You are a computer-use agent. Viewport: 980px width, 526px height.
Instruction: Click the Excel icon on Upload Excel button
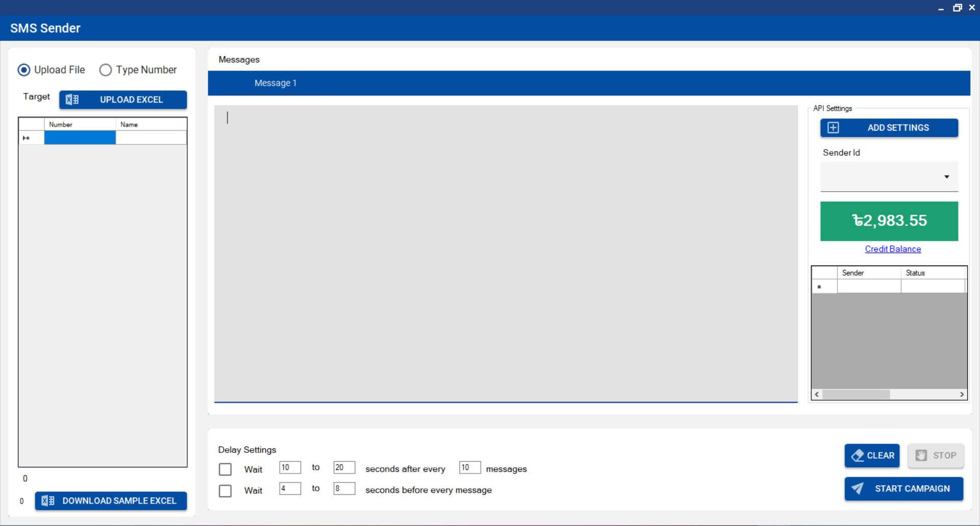point(72,99)
